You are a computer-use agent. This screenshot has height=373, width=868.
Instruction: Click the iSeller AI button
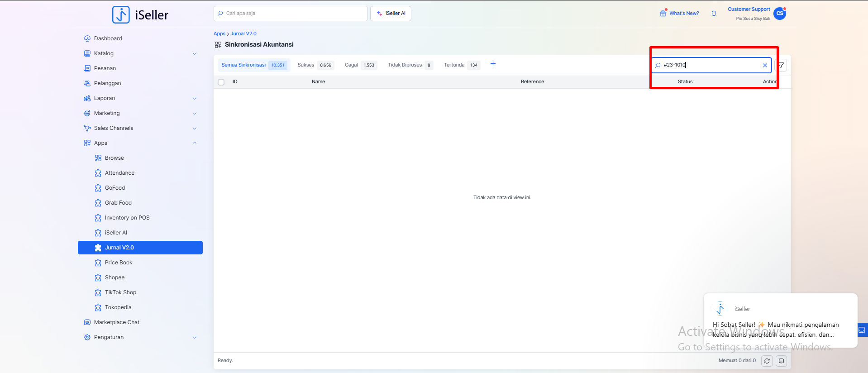[391, 14]
